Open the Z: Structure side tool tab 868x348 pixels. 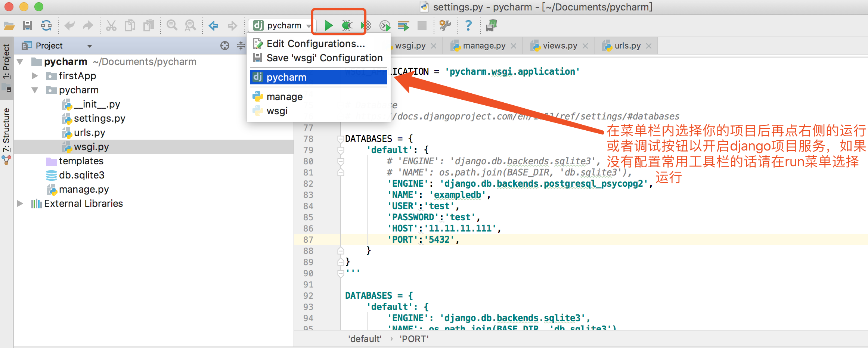click(x=6, y=130)
